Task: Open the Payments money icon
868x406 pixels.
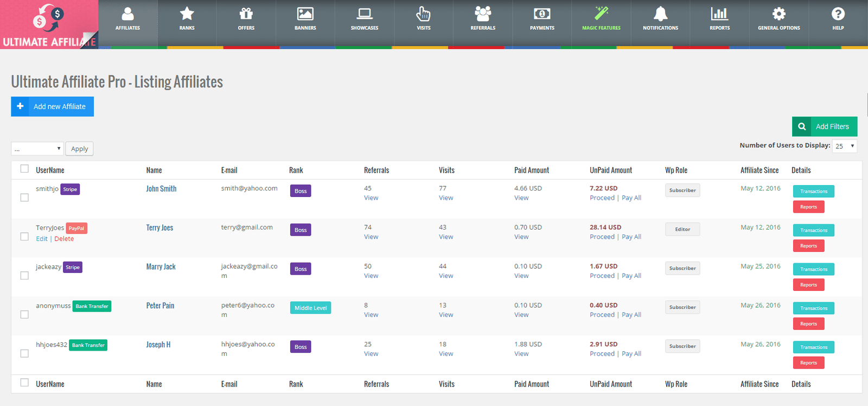Action: click(542, 14)
